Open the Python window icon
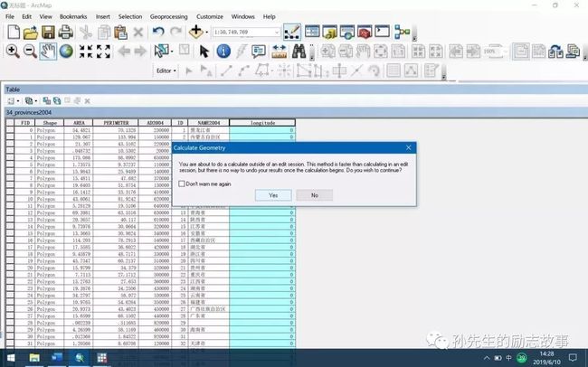Viewport: 588px width, 367px height. (x=382, y=32)
